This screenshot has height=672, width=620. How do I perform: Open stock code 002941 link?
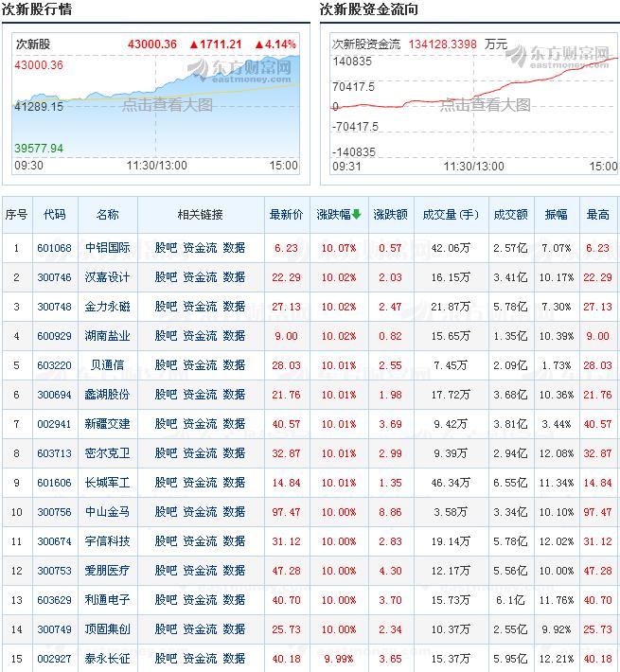54,424
